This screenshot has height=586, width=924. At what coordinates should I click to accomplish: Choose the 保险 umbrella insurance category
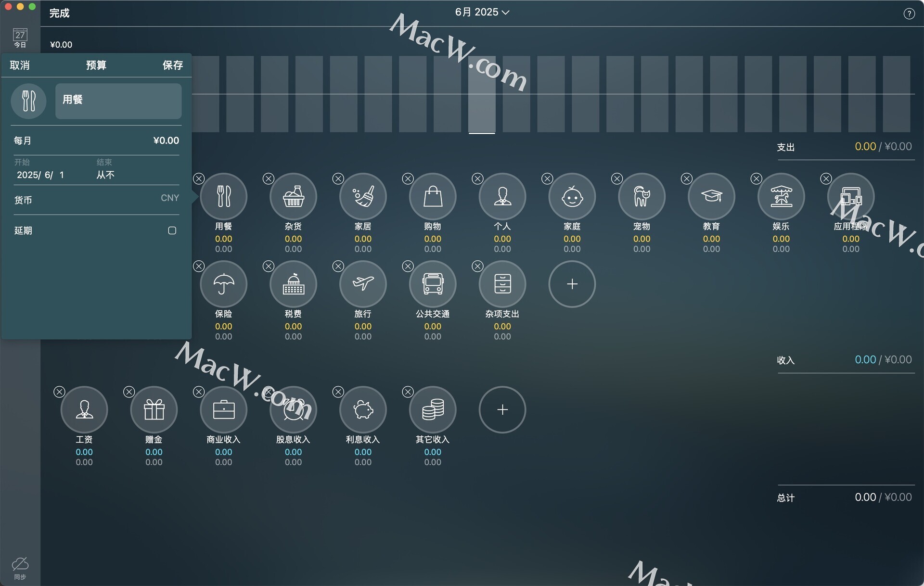223,284
